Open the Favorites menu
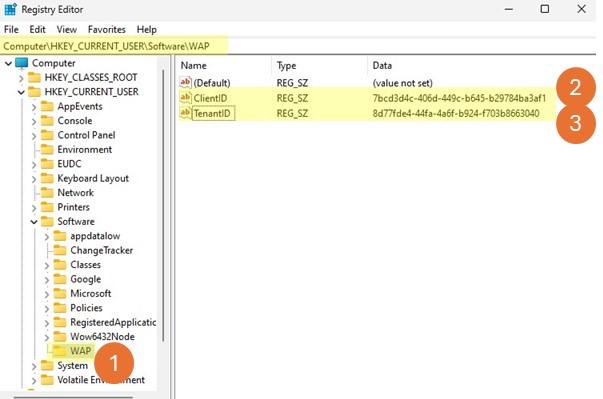Viewport: 603px width, 399px height. 107,30
